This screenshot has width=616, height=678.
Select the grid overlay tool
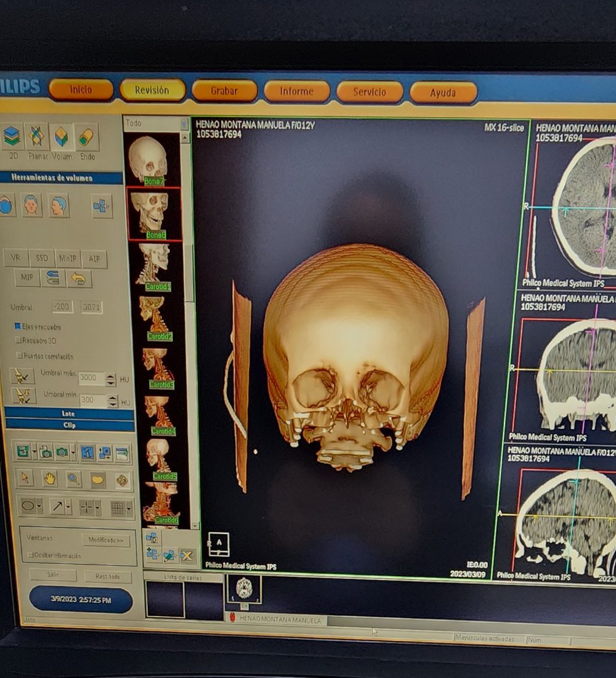(x=117, y=508)
